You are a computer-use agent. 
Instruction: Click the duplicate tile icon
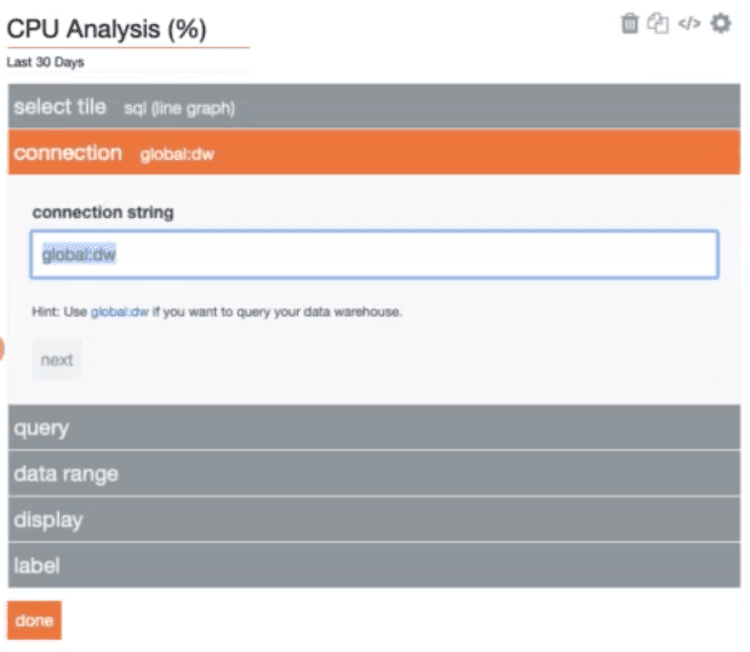pyautogui.click(x=657, y=23)
